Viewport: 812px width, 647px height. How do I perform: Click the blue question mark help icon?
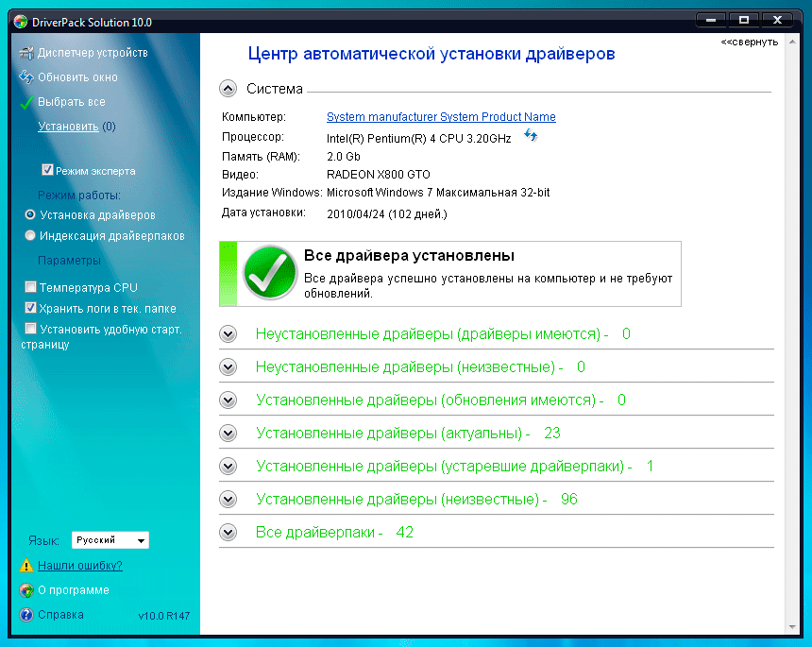click(x=25, y=615)
